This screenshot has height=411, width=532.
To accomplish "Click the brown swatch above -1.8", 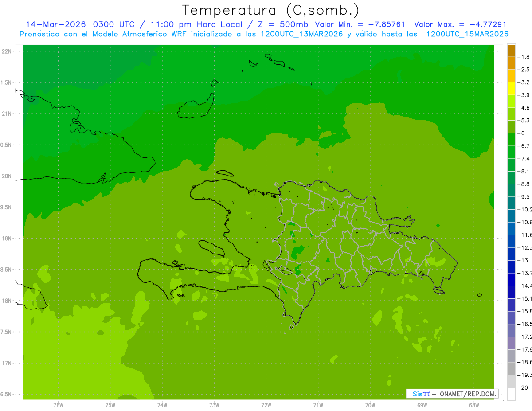I will [511, 51].
